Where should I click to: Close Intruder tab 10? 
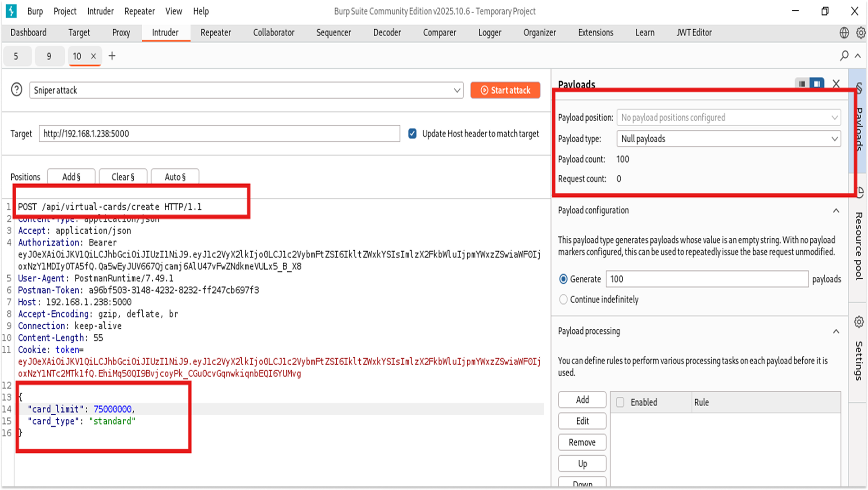tap(93, 56)
